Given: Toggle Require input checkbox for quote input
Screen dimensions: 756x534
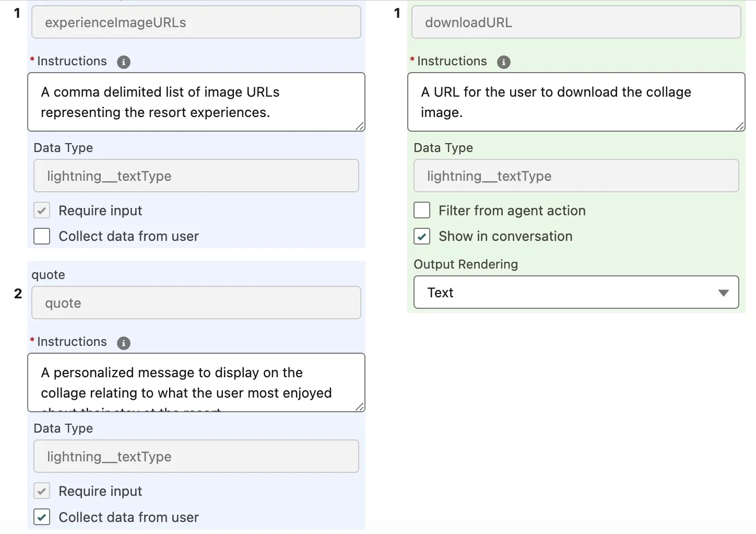Looking at the screenshot, I should click(42, 491).
